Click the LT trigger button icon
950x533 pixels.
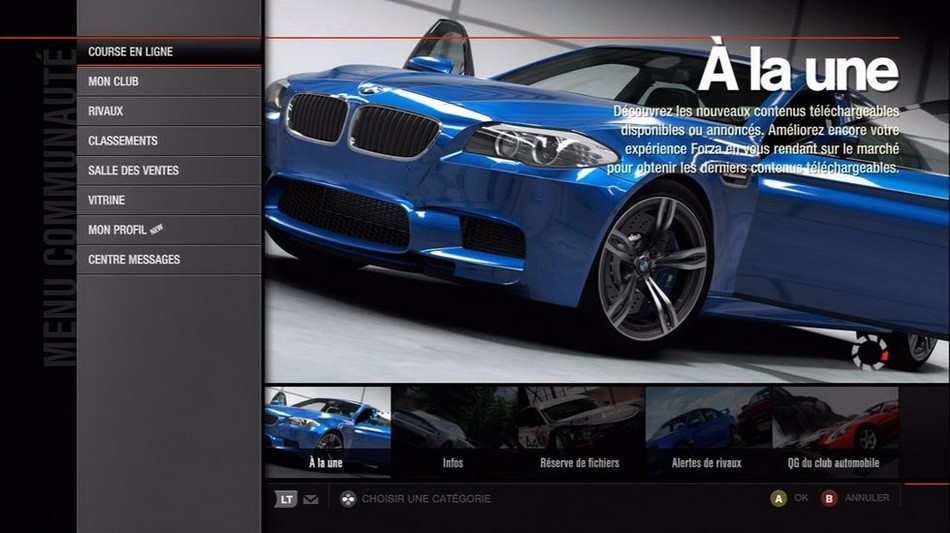(286, 499)
